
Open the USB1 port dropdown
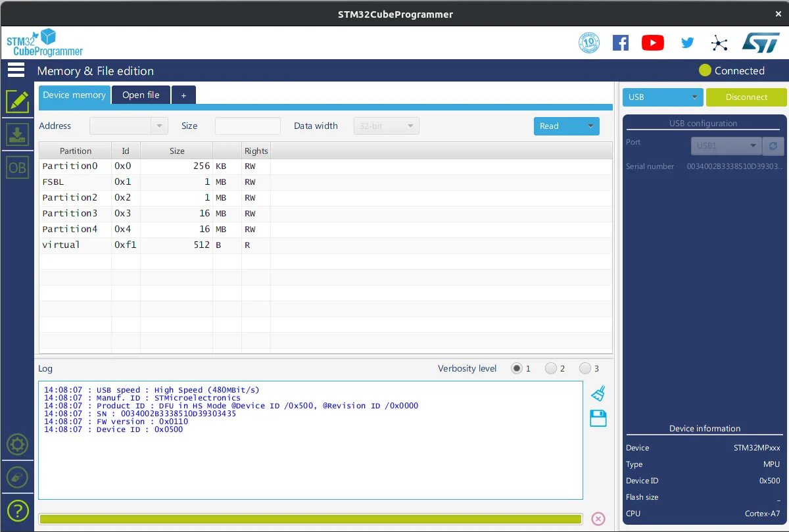pyautogui.click(x=726, y=145)
